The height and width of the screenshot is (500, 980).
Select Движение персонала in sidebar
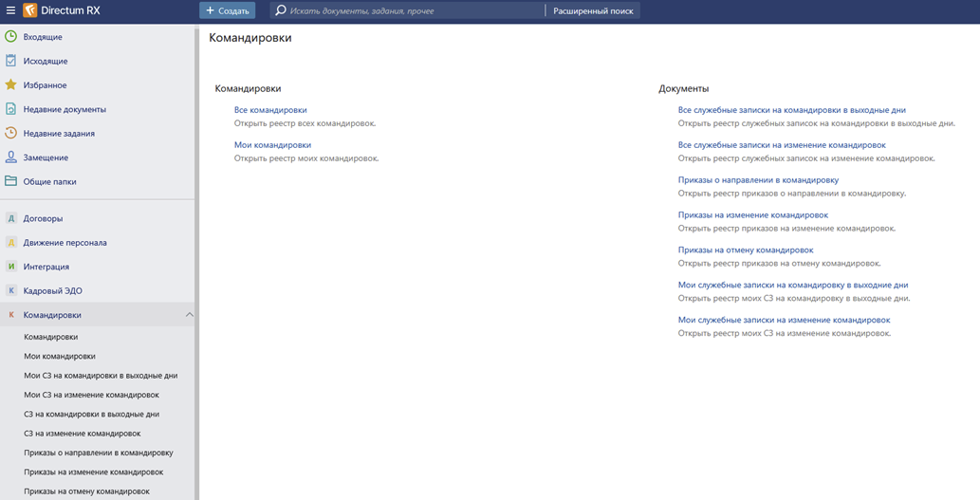pyautogui.click(x=65, y=243)
